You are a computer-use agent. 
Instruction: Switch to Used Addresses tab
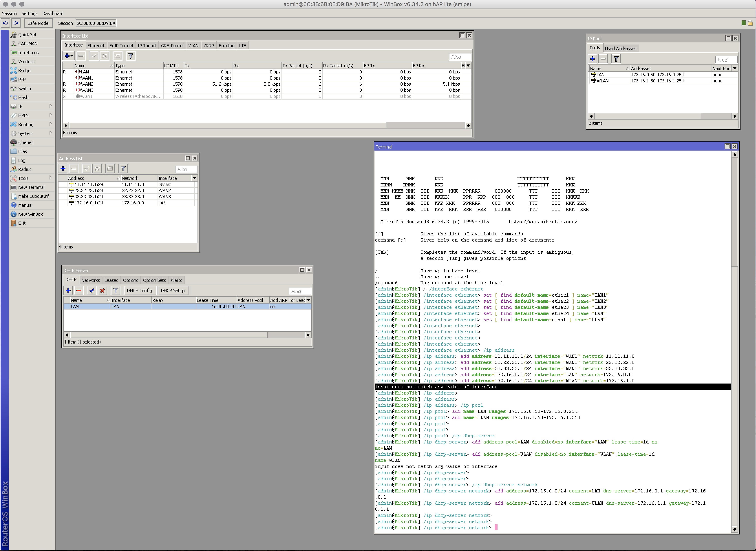coord(620,48)
